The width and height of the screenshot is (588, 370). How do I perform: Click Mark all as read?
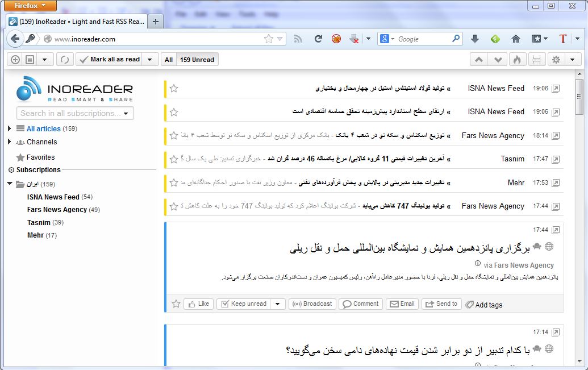[x=110, y=59]
